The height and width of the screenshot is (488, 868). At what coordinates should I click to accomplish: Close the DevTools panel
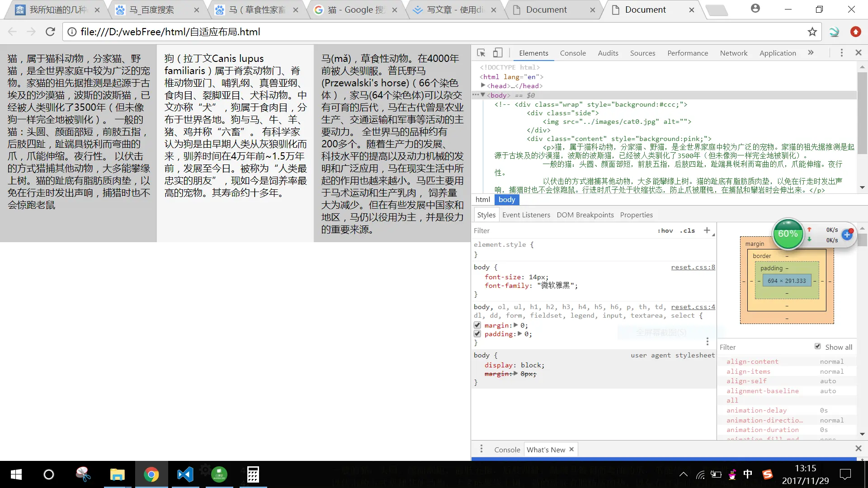click(x=859, y=53)
